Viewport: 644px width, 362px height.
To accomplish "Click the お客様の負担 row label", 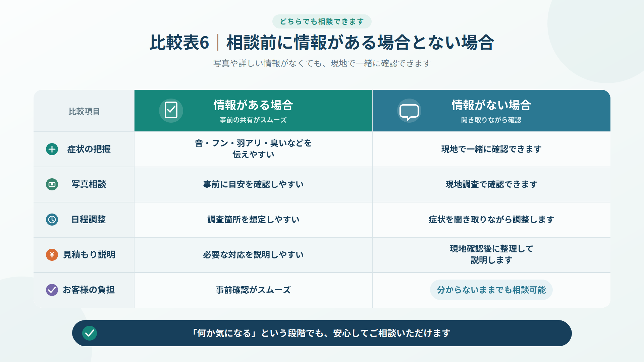I will (89, 290).
